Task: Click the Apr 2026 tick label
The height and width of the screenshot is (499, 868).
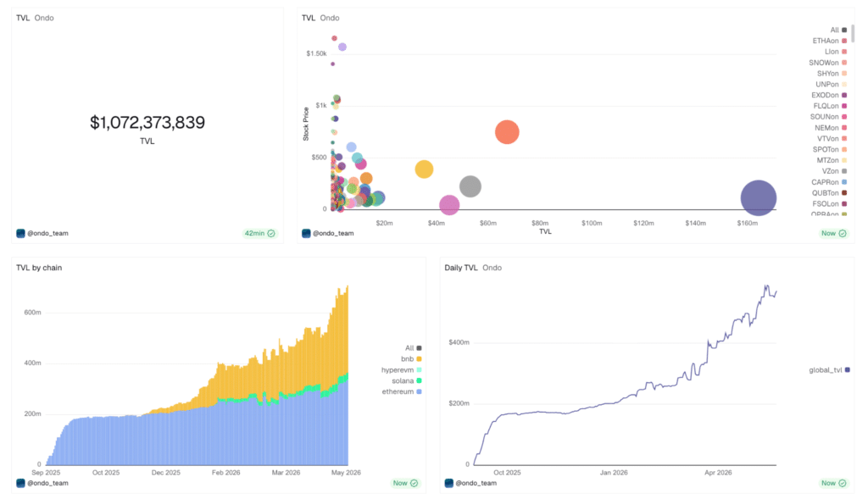Action: click(718, 473)
